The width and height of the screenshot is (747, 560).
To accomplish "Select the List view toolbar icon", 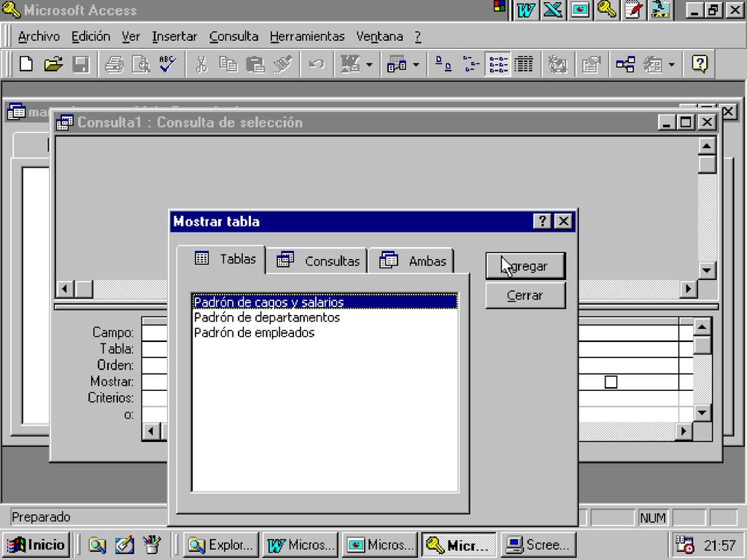I will [498, 64].
